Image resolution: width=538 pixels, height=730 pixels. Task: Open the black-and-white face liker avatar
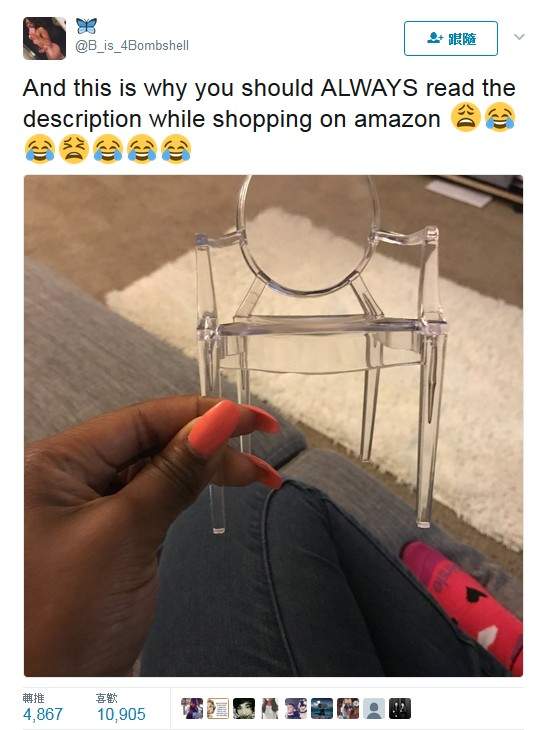pyautogui.click(x=244, y=709)
